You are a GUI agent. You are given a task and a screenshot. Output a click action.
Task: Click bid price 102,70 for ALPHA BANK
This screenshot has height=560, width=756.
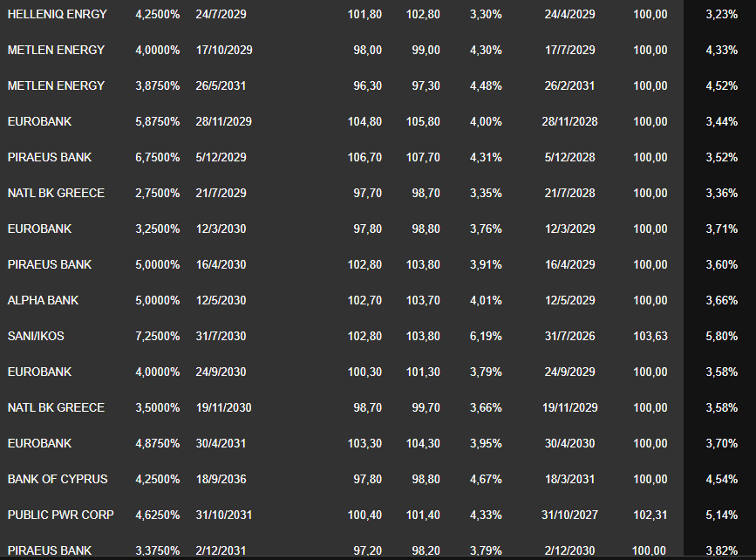[364, 300]
